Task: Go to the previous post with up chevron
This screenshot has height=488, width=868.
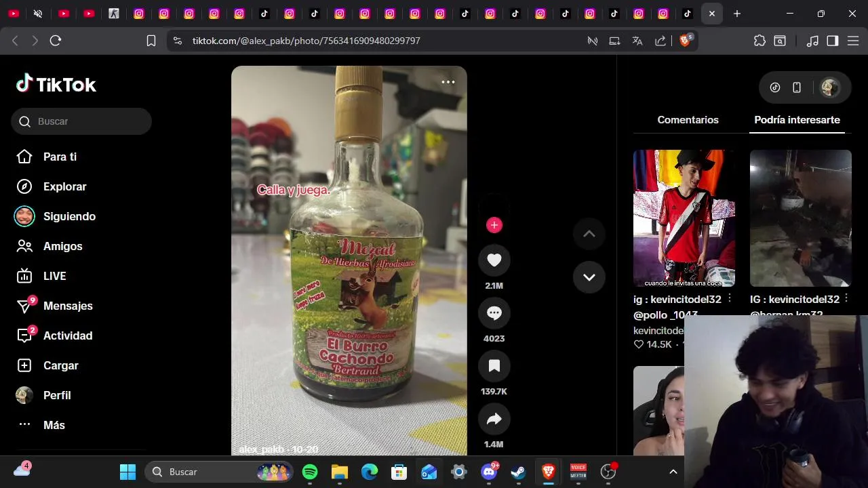Action: (589, 234)
